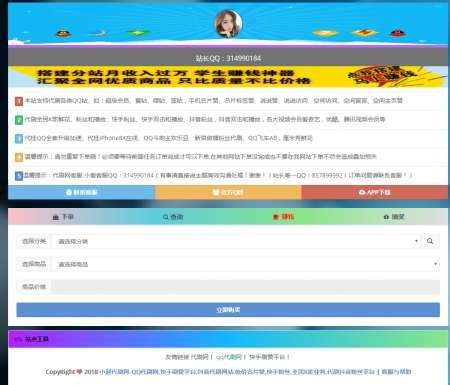Screen dimensions: 450x385
Task: Click the magnifier search icon beside category
Action: point(430,241)
